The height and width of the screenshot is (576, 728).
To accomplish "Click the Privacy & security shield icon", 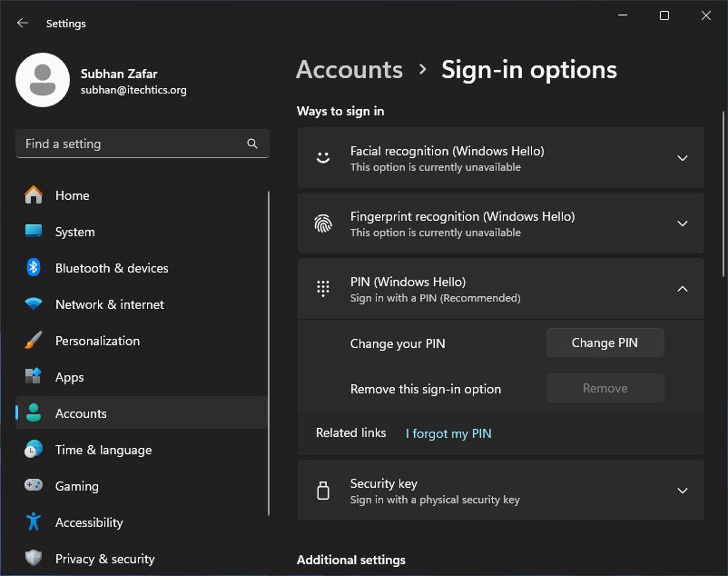I will tap(34, 558).
